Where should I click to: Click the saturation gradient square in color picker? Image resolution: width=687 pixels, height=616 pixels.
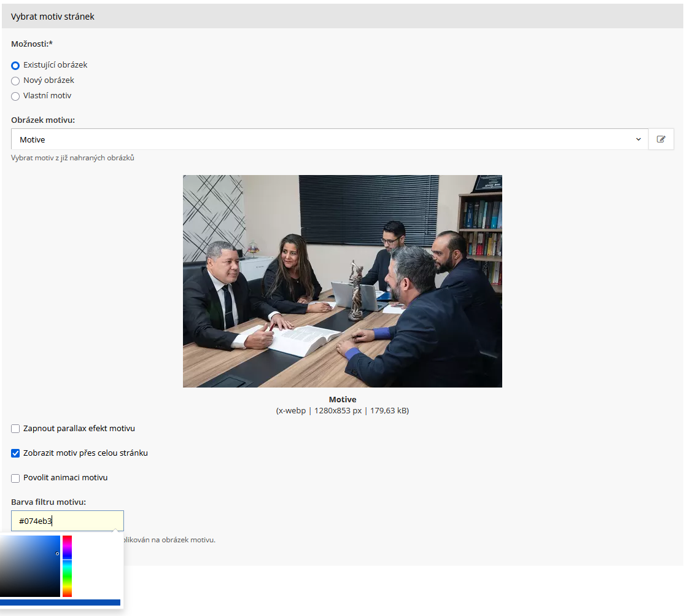[x=29, y=566]
